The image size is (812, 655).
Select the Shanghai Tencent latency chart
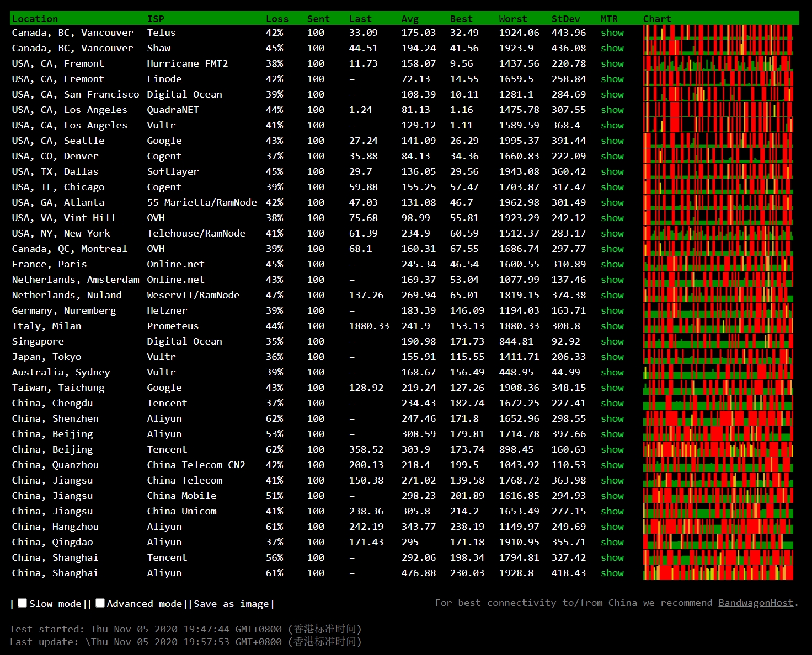coord(718,557)
